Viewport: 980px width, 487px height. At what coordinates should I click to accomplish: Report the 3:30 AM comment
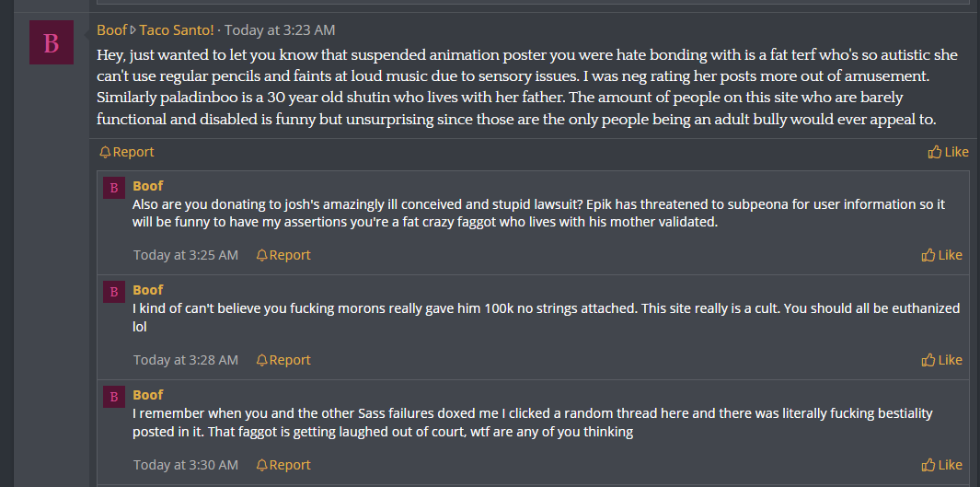[x=283, y=465]
